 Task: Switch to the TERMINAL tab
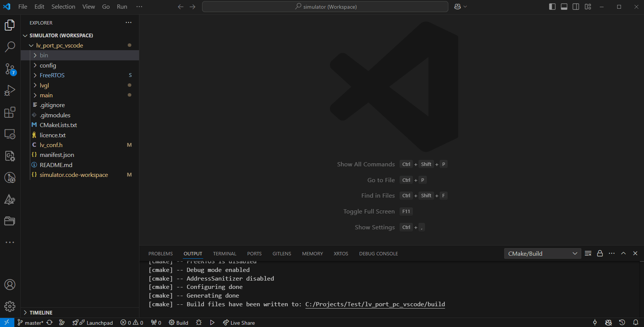tap(225, 254)
